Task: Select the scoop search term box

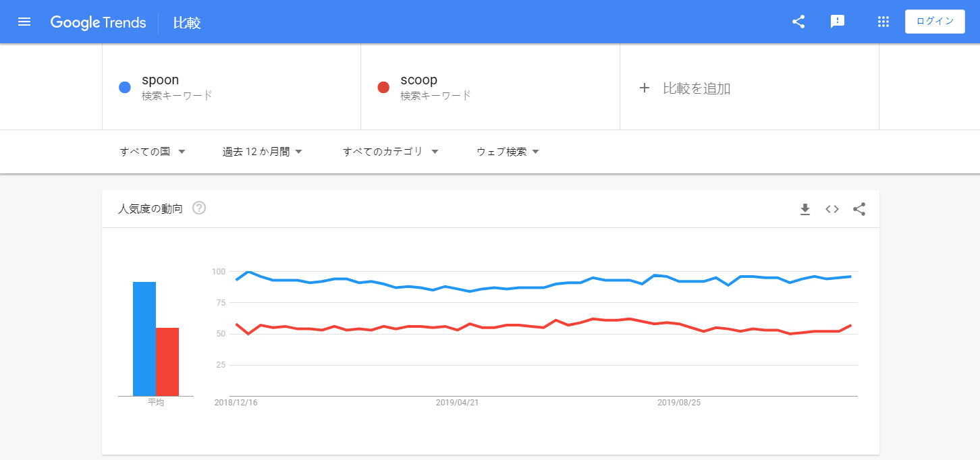Action: [x=491, y=87]
